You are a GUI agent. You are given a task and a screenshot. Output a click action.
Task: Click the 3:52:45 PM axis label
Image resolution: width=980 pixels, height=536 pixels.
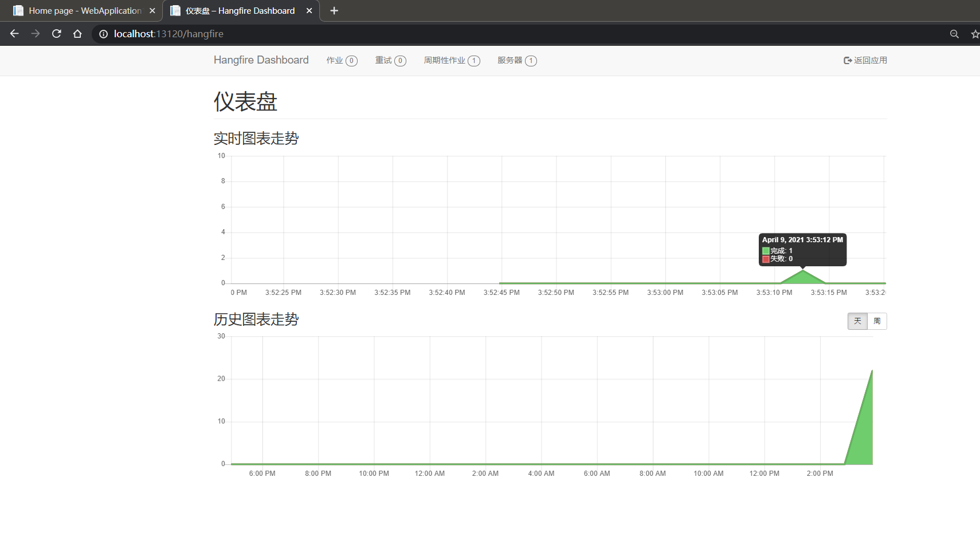pyautogui.click(x=501, y=293)
